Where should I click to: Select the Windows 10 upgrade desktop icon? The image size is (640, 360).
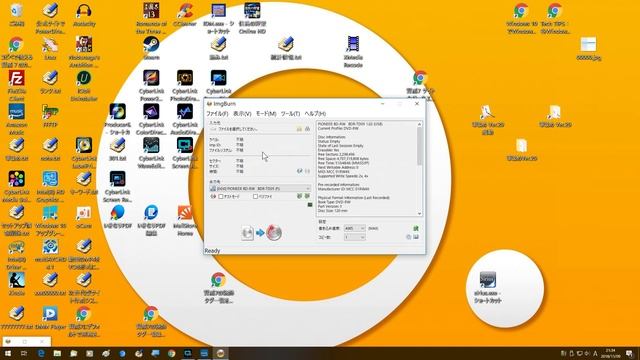pyautogui.click(x=50, y=220)
